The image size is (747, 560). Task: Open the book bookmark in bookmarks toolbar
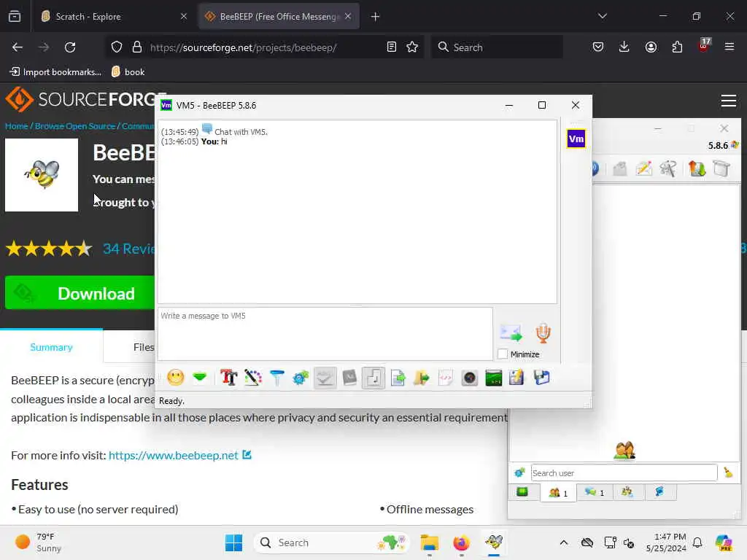(128, 72)
